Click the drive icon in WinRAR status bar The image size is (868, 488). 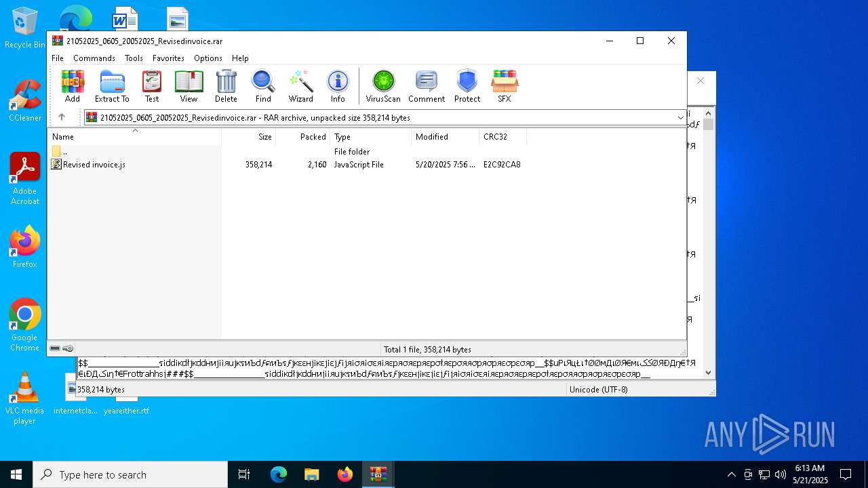(x=55, y=348)
